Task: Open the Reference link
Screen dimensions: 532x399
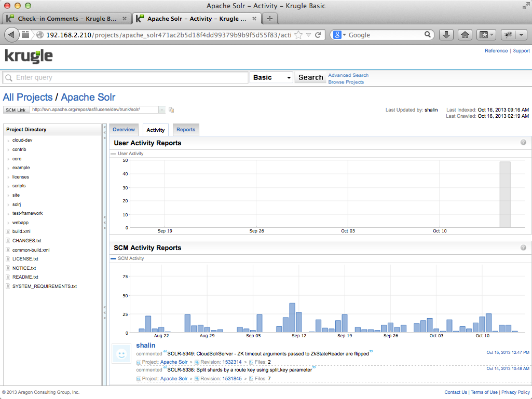Action: point(496,50)
